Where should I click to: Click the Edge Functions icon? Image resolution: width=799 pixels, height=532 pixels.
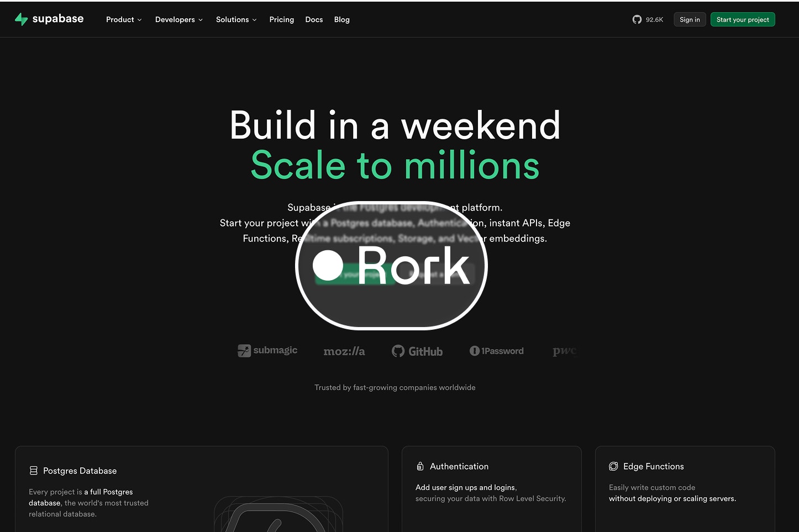point(613,466)
